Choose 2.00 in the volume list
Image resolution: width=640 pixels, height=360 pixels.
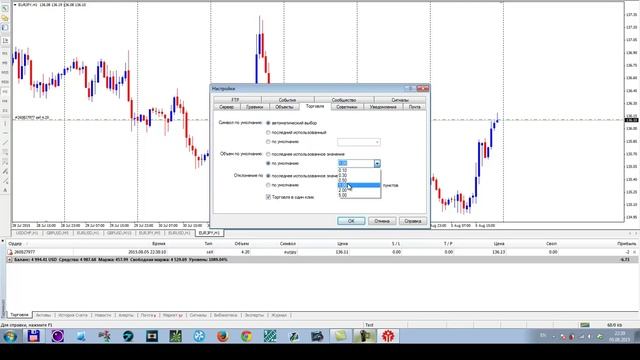click(x=359, y=190)
